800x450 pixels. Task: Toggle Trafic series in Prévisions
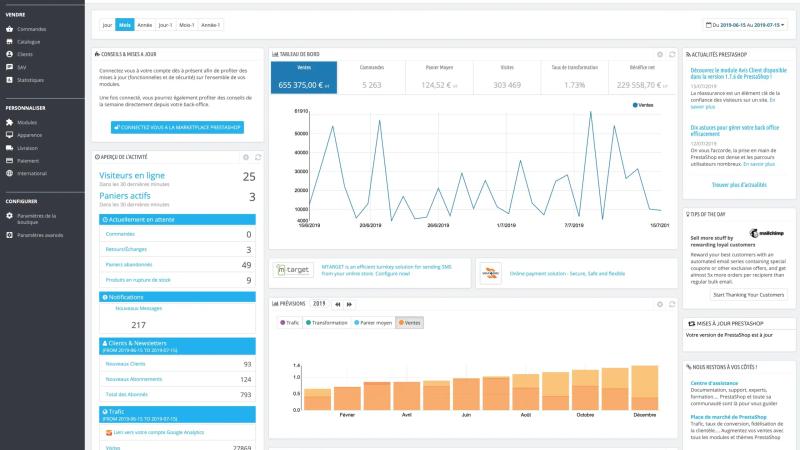click(x=290, y=323)
